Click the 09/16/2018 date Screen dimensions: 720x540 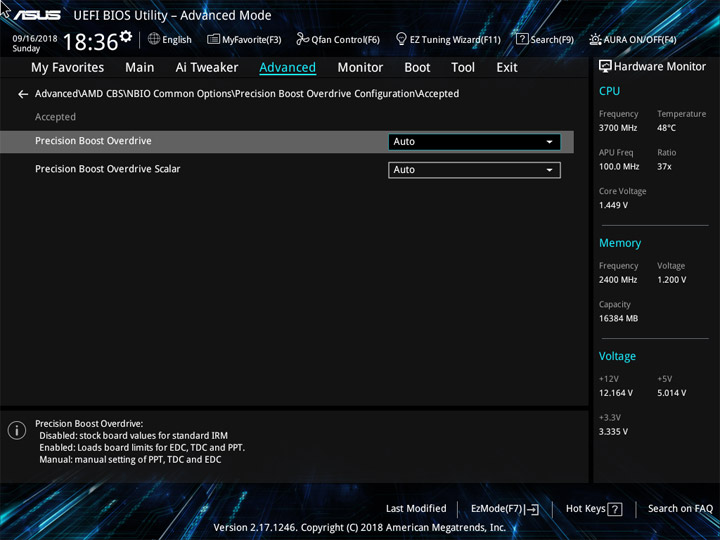tap(35, 39)
